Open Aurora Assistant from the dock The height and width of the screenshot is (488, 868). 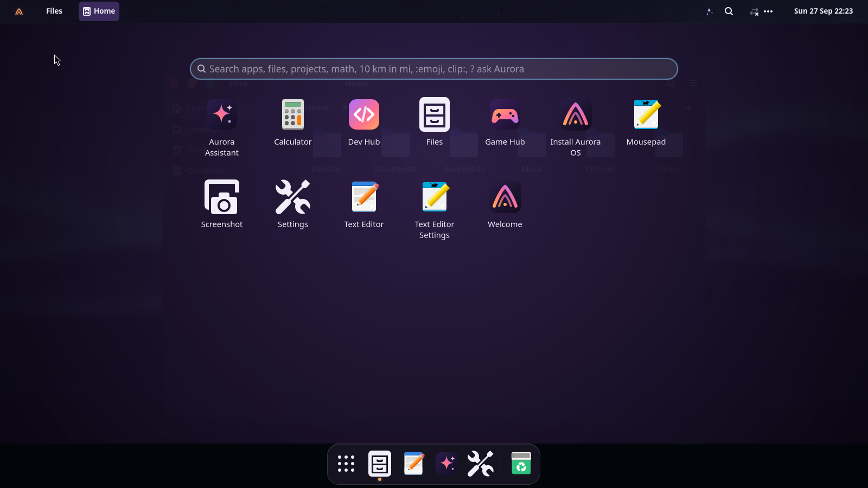447,464
